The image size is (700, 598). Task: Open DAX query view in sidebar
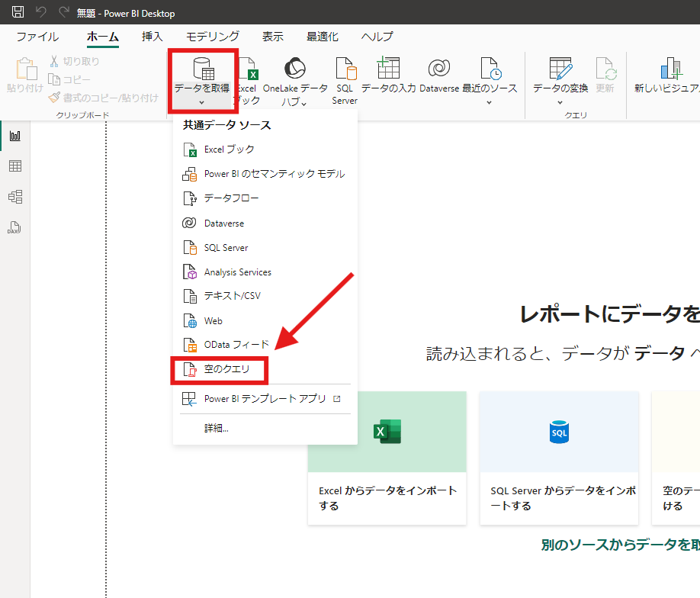point(14,228)
